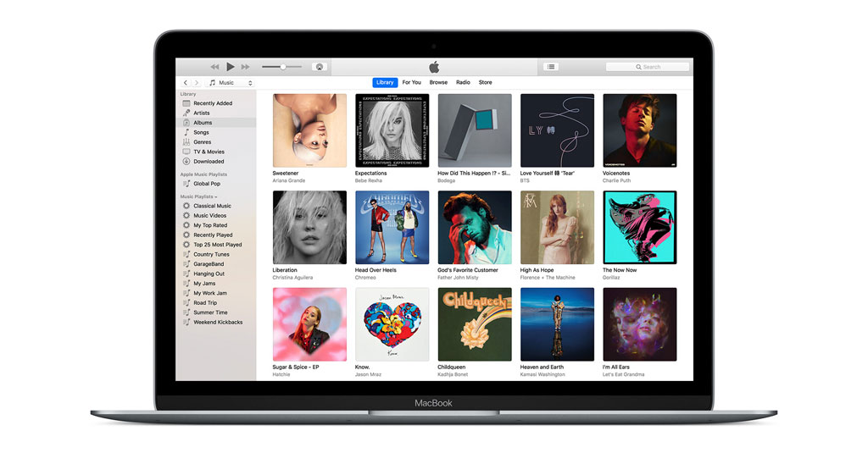Click the Recently Played gear icon
868x453 pixels.
pos(186,235)
